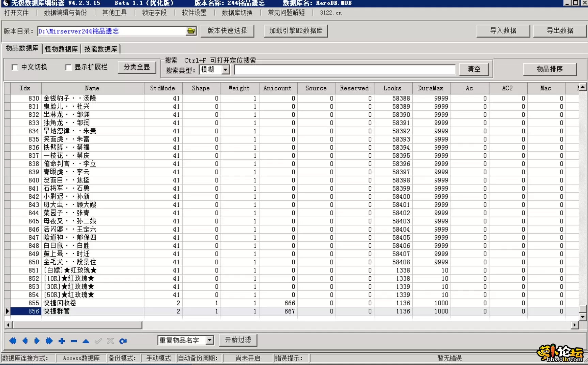Edit record triangle icon
Viewport: 588px width, 365px height.
[86, 340]
